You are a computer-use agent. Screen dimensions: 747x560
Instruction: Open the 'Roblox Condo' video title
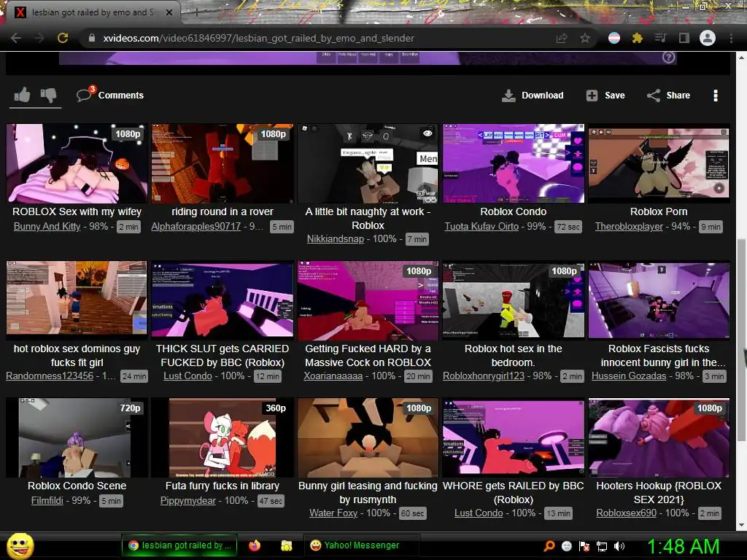513,211
